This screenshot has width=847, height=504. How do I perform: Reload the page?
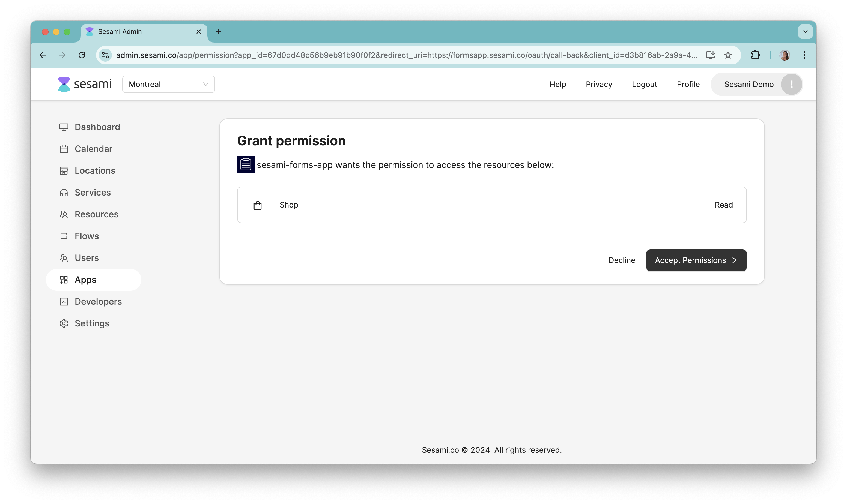point(82,55)
